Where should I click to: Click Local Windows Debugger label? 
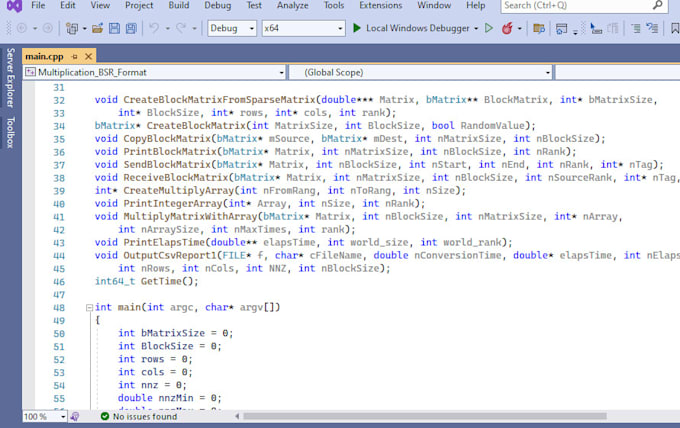pyautogui.click(x=417, y=28)
